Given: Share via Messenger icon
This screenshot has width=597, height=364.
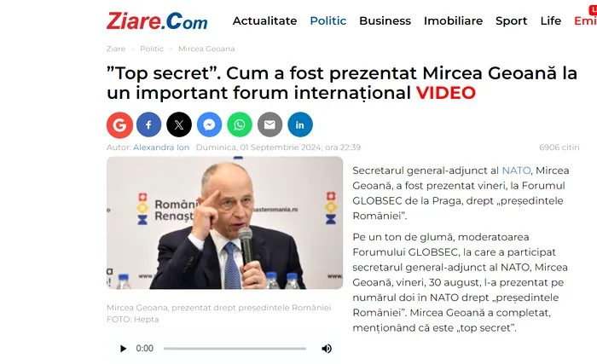Looking at the screenshot, I should point(210,125).
